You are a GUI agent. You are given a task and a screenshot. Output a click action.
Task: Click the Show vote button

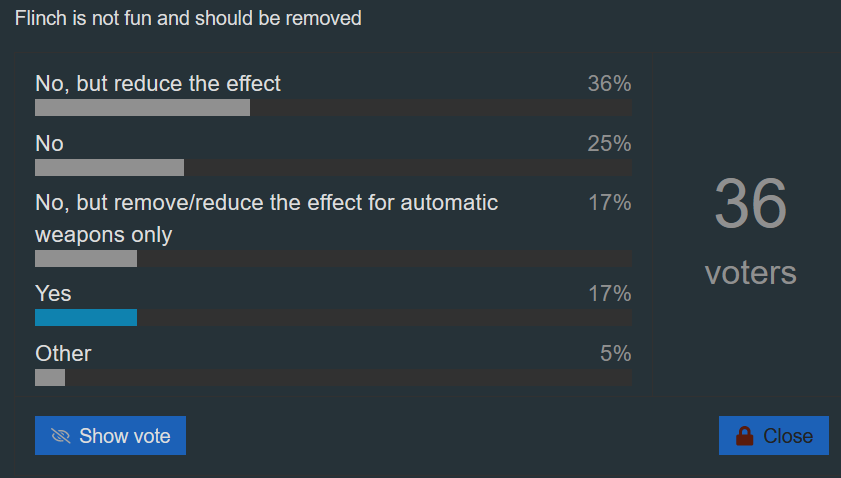pos(110,436)
